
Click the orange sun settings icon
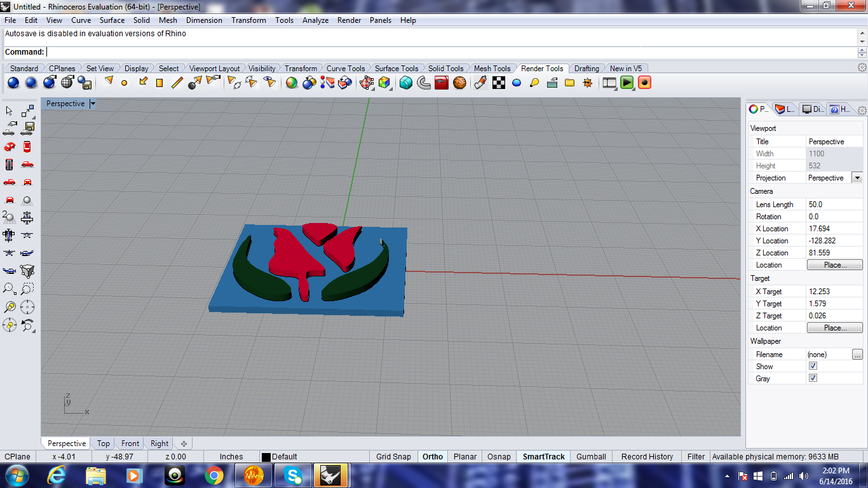point(588,83)
